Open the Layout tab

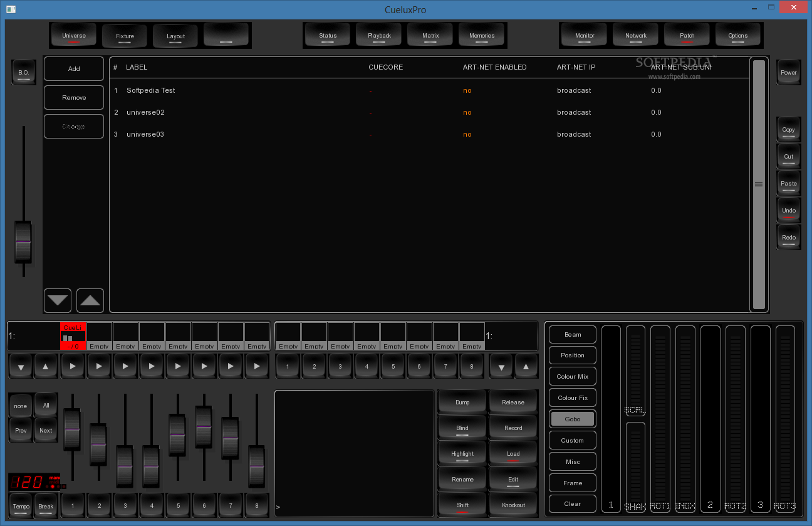[x=175, y=36]
